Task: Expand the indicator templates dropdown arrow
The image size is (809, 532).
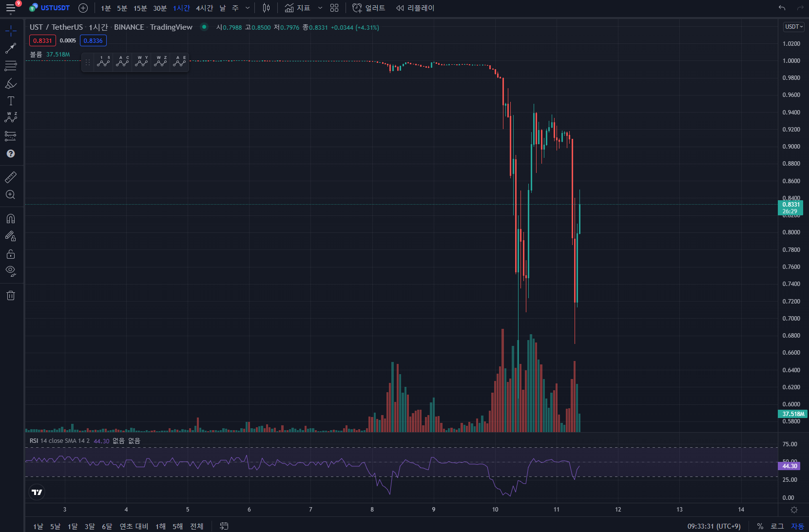Action: point(320,8)
